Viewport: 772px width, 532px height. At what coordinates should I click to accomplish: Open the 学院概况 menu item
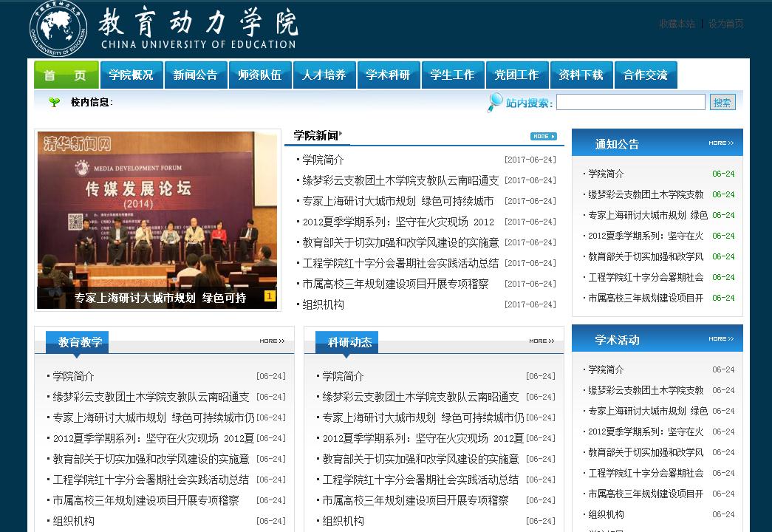pos(131,75)
